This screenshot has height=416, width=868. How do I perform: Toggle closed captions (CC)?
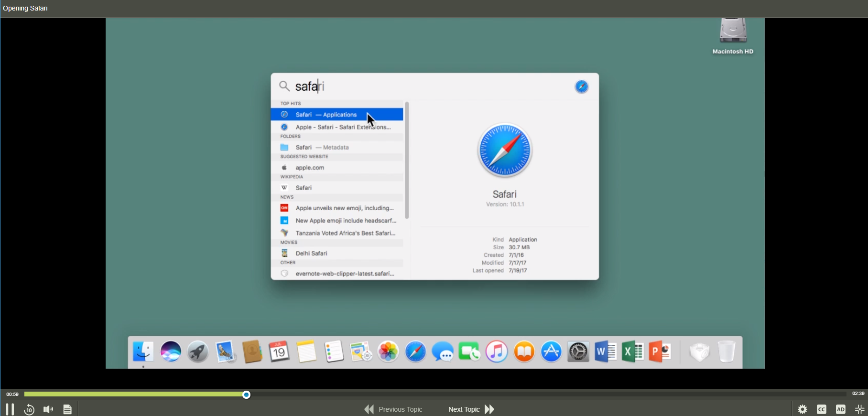pos(822,409)
